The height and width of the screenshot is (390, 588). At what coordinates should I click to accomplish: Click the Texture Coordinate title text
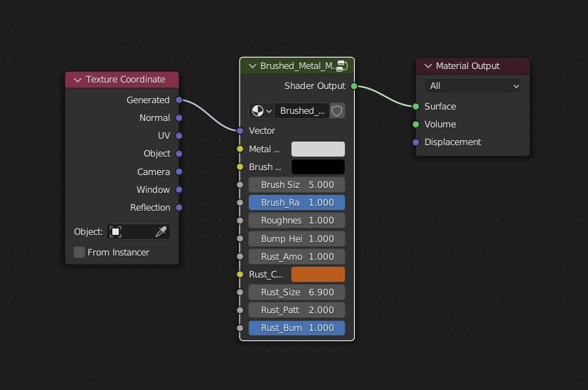[126, 80]
